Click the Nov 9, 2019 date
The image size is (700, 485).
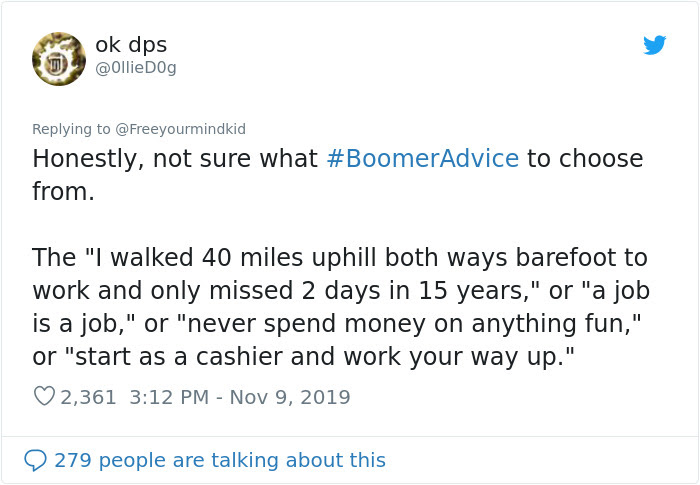click(x=290, y=397)
